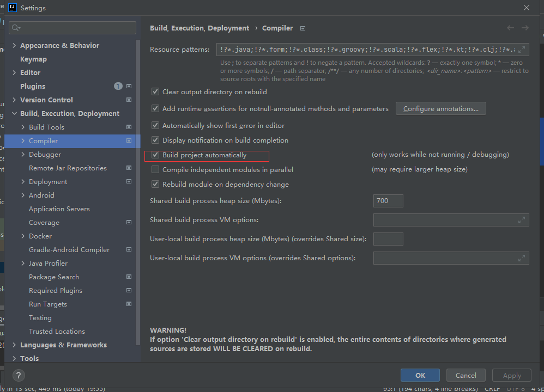Click project icon beside Plugins row
Image resolution: width=544 pixels, height=392 pixels.
pos(129,86)
